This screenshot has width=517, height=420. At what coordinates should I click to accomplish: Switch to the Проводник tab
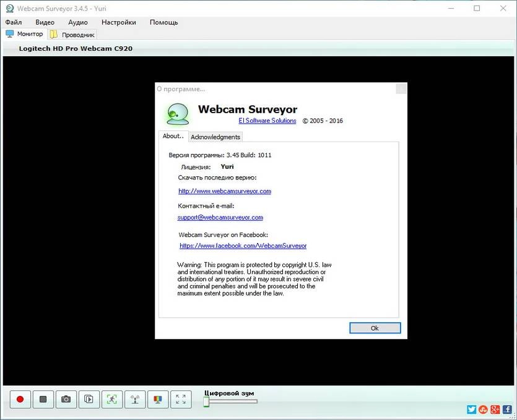point(72,35)
